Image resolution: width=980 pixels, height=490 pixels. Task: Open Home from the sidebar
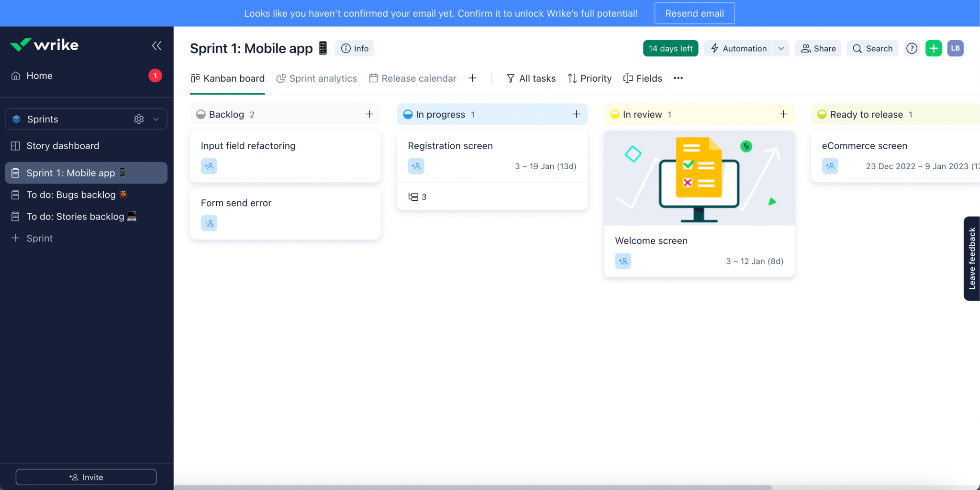(x=39, y=76)
